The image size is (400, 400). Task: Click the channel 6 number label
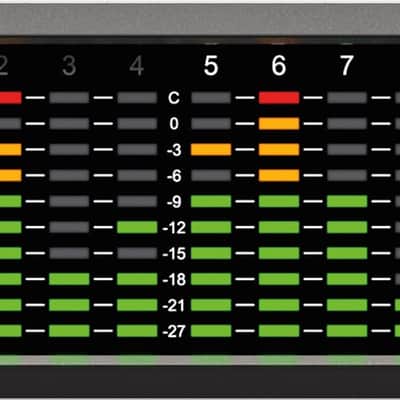click(x=279, y=66)
